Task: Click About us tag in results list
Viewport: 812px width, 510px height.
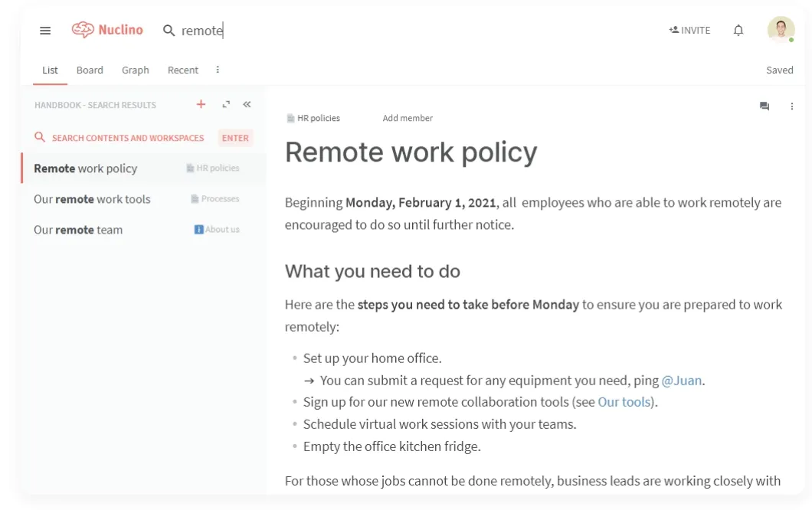Action: (217, 229)
